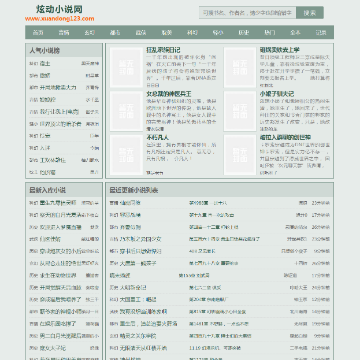Screen dimensions: 360x360
Task: Open the 历史 category in the nav bar
Action: (x=244, y=33)
